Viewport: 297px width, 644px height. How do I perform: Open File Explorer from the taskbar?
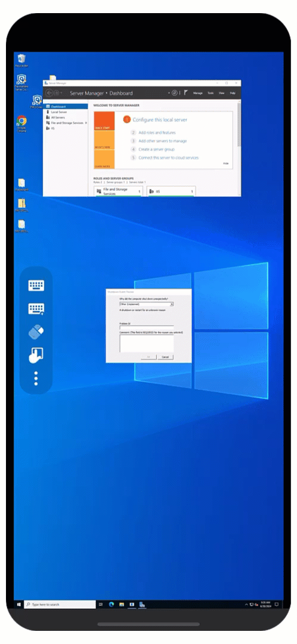pyautogui.click(x=122, y=605)
